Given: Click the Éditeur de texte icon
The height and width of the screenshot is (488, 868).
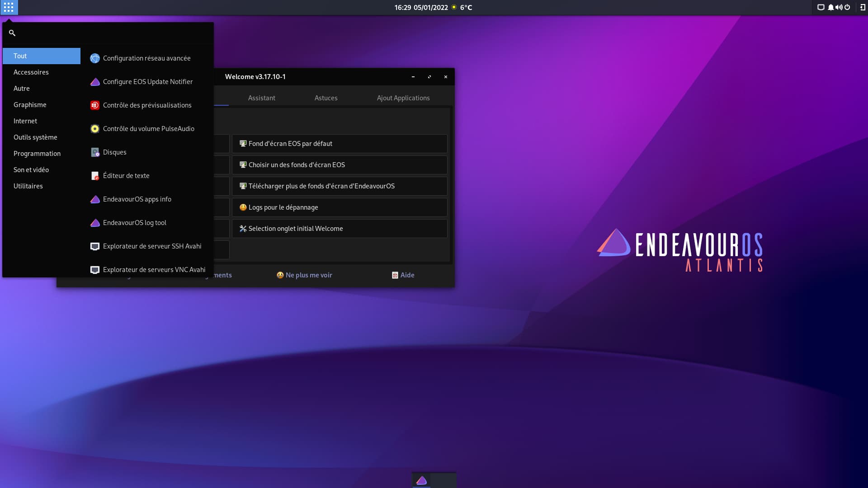Looking at the screenshot, I should click(x=95, y=176).
